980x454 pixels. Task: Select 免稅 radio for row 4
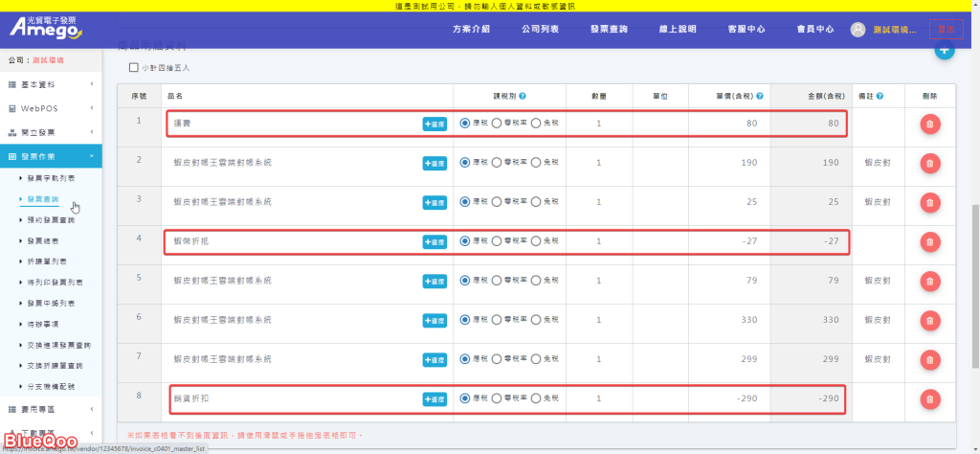[536, 242]
